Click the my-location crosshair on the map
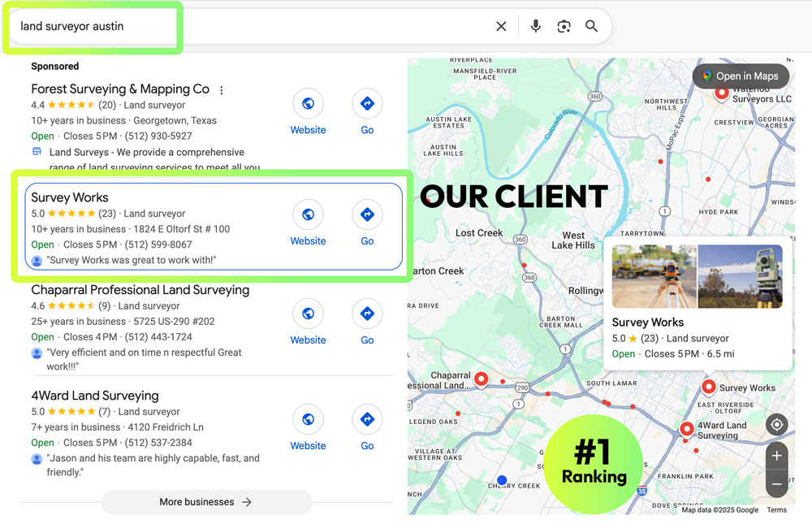812x528 pixels. pyautogui.click(x=776, y=424)
